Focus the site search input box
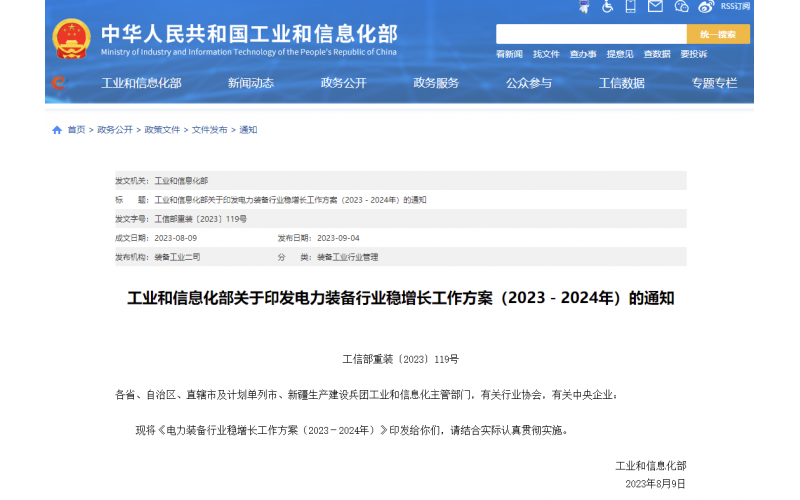The width and height of the screenshot is (800, 500). coord(591,34)
